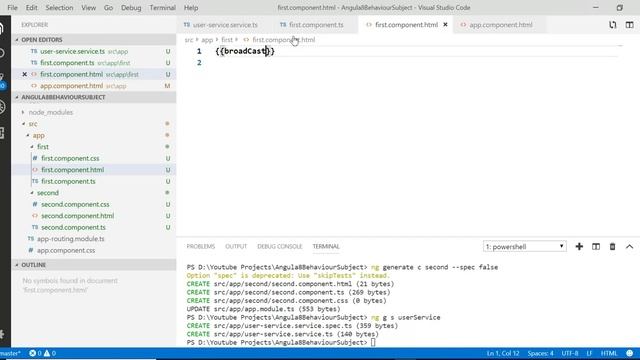Select user-service.service.ts in Open Editors

tap(73, 51)
